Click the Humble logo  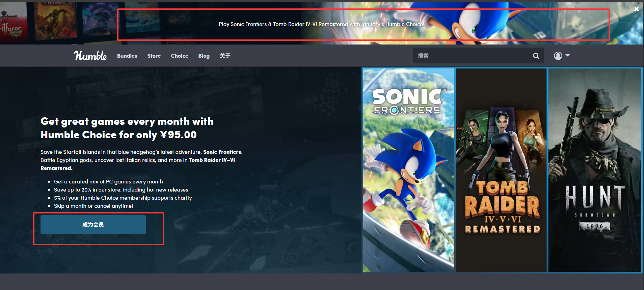90,56
